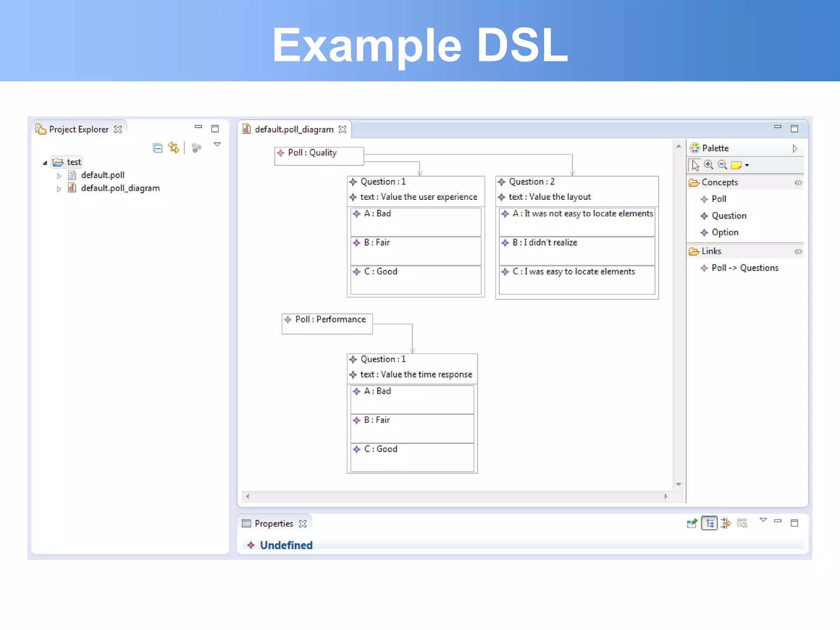Viewport: 840px width, 630px height.
Task: Choose Zoom Out tool in palette
Action: click(x=723, y=165)
